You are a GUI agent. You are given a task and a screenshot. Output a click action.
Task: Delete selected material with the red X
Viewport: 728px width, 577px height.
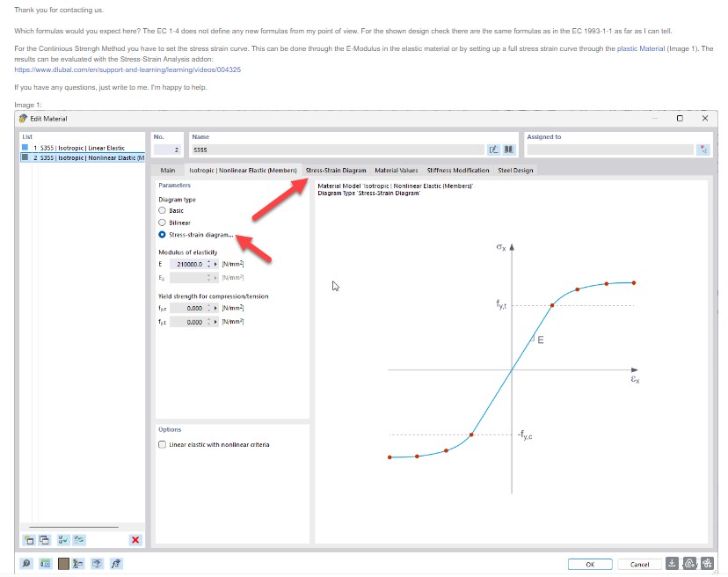[135, 539]
